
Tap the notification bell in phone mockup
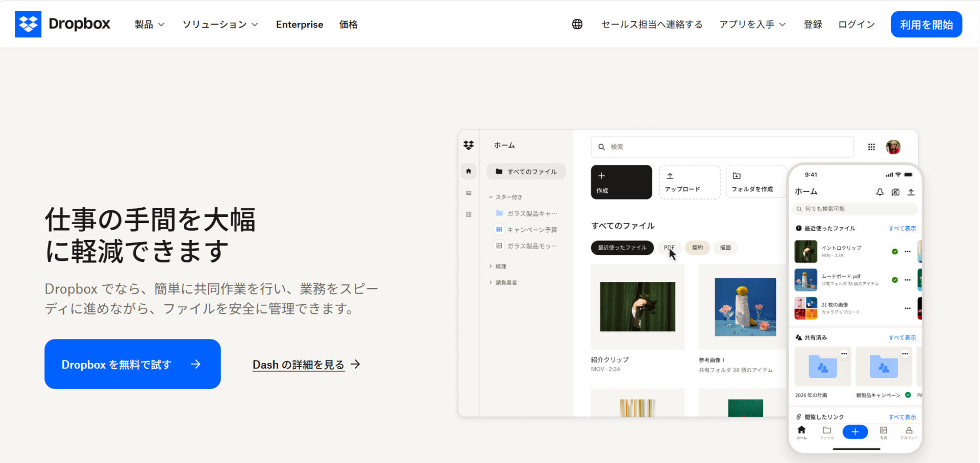pyautogui.click(x=879, y=192)
